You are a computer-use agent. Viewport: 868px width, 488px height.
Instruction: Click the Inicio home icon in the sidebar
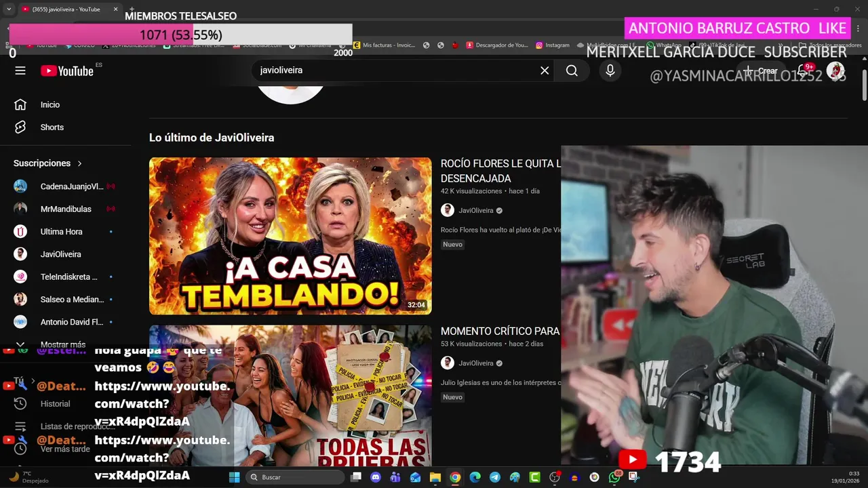click(x=20, y=104)
